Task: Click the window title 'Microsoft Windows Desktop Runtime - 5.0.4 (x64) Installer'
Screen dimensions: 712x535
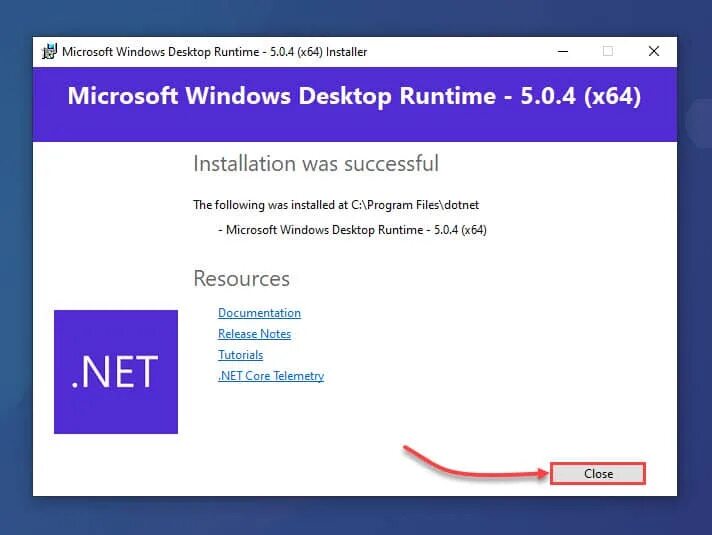Action: pyautogui.click(x=214, y=52)
